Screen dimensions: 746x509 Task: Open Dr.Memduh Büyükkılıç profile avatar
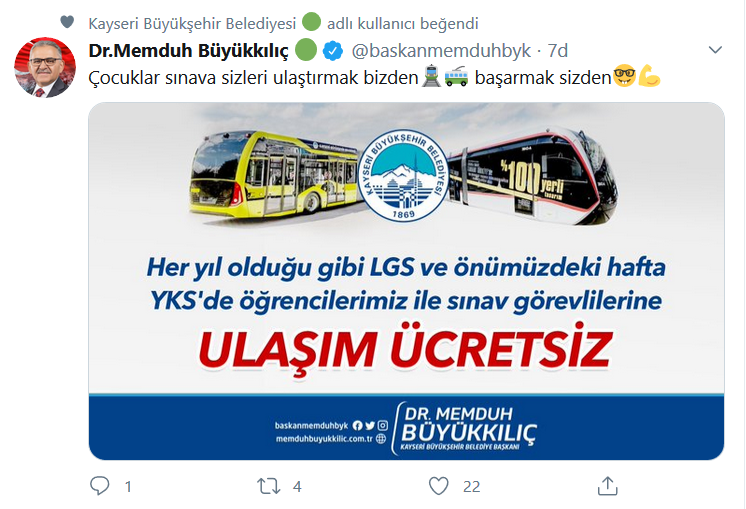click(x=45, y=67)
